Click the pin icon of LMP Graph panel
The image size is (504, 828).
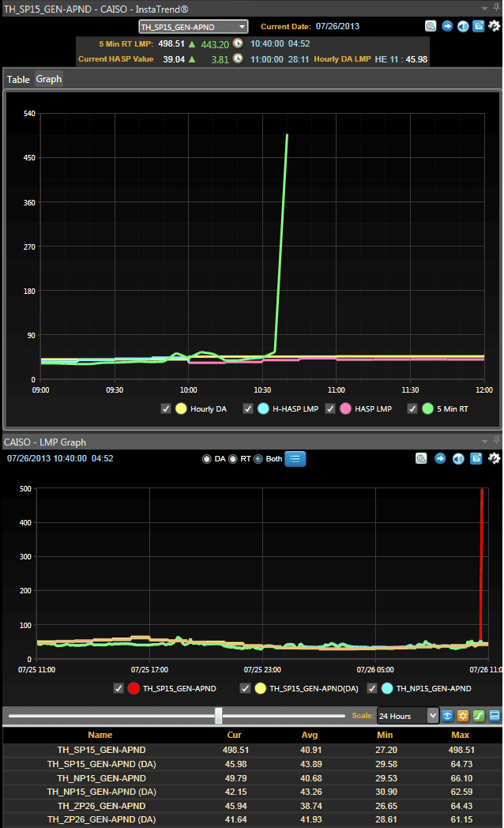tap(497, 440)
